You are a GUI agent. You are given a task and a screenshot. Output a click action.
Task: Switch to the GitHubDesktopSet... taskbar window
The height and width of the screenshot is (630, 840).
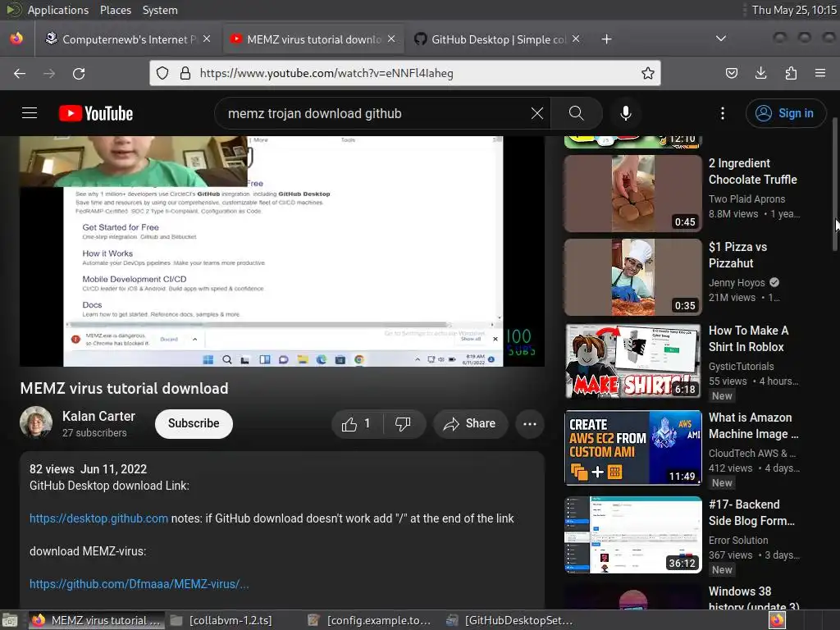[509, 620]
